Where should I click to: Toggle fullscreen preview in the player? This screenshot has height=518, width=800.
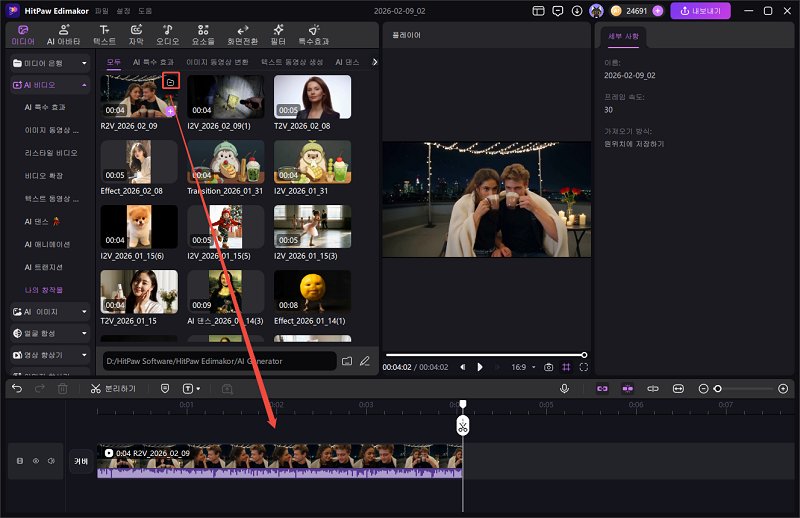click(x=583, y=367)
